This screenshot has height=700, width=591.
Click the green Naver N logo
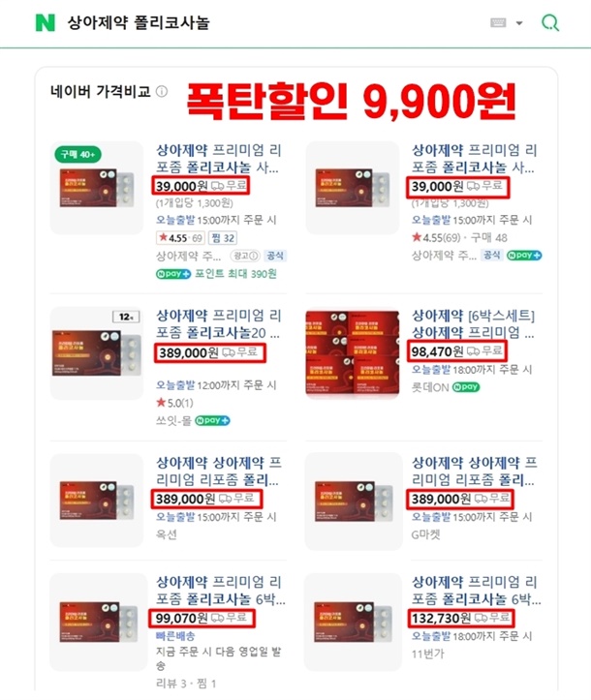pyautogui.click(x=46, y=23)
